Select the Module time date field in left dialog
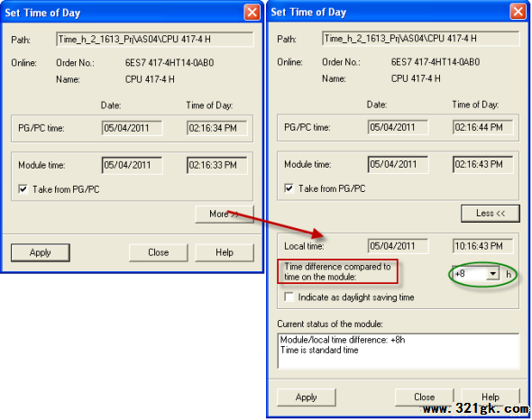Viewport: 532px width, 420px height. click(x=132, y=165)
